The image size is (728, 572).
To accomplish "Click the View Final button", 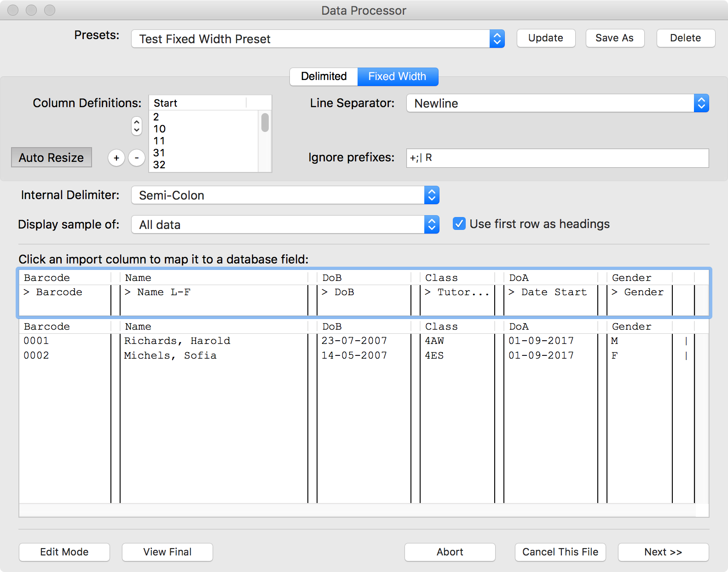I will click(168, 552).
